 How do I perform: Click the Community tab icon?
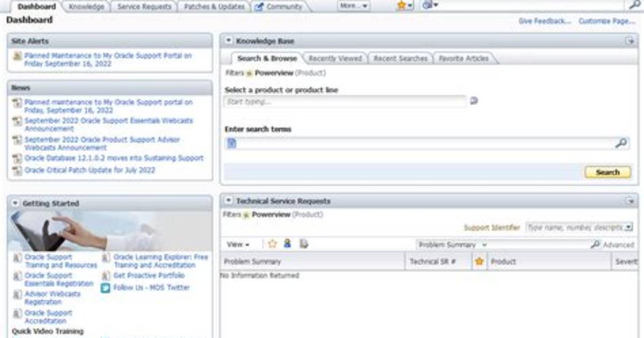coord(259,6)
